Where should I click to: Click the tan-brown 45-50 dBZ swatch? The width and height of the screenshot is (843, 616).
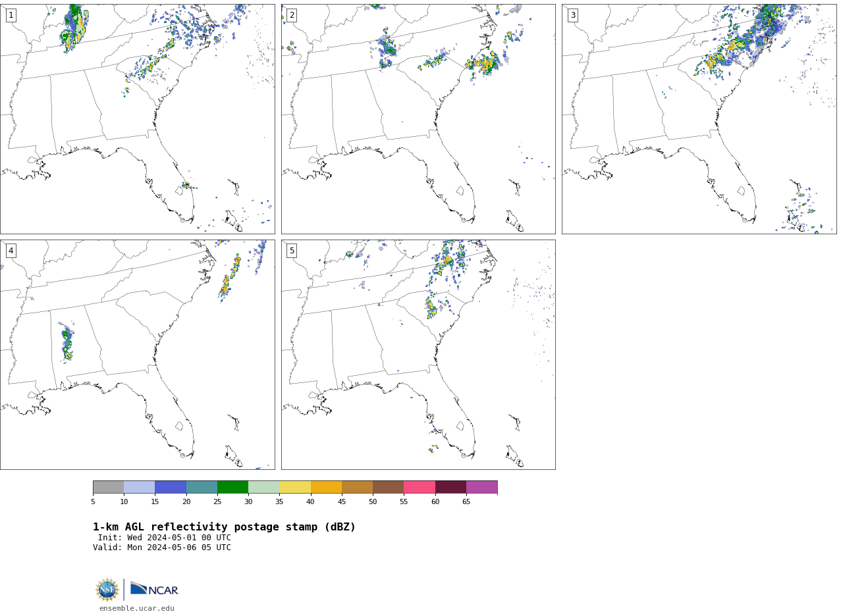coord(357,487)
